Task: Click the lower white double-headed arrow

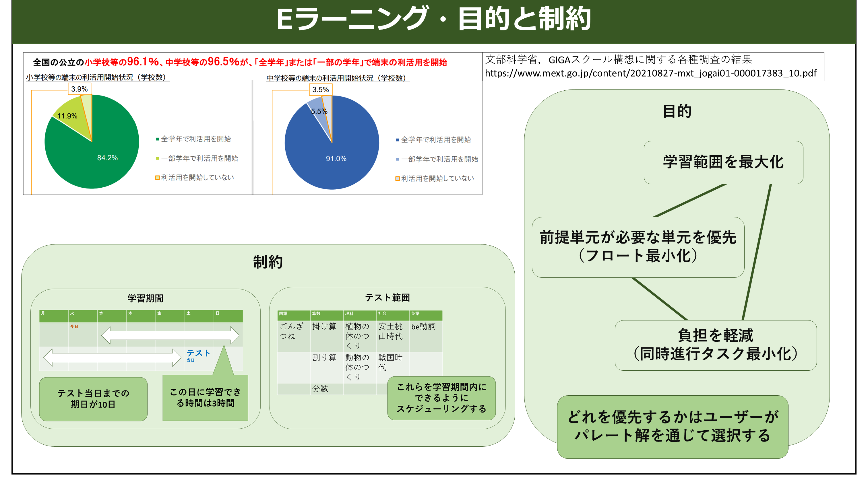Action: click(x=112, y=357)
